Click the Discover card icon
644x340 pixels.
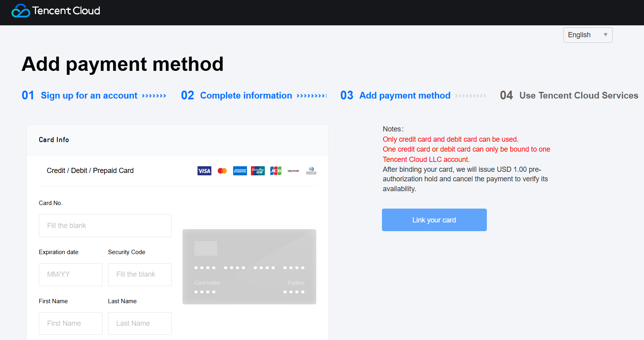(x=293, y=171)
